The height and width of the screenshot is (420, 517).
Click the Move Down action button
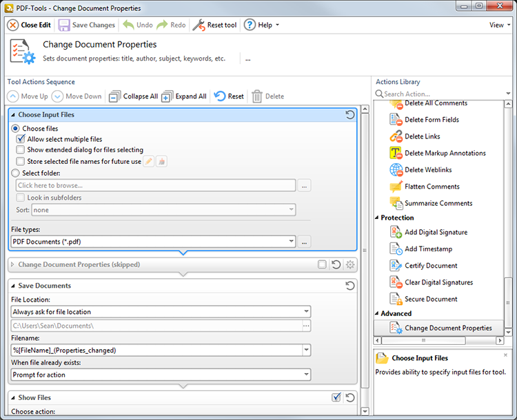tap(77, 96)
